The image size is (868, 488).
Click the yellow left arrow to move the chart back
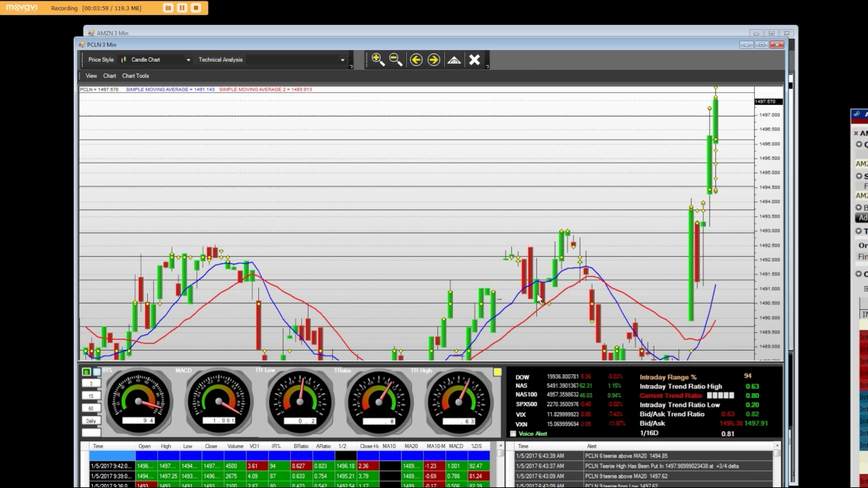(416, 60)
